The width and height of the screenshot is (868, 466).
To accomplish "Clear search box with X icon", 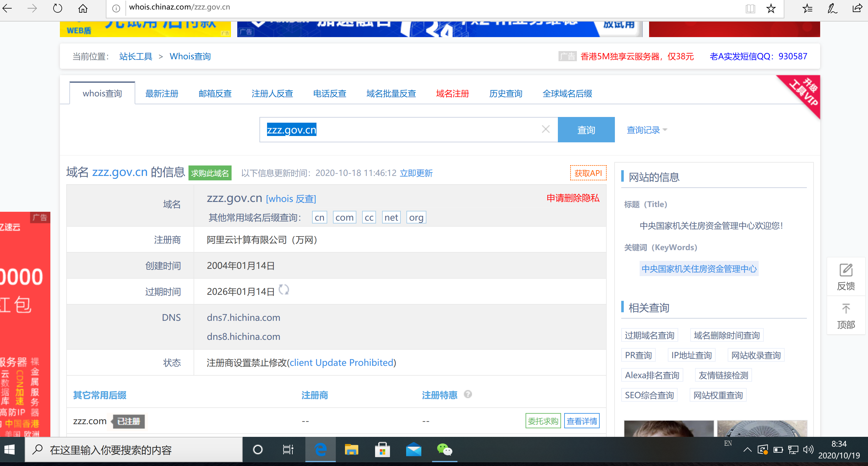I will point(546,129).
